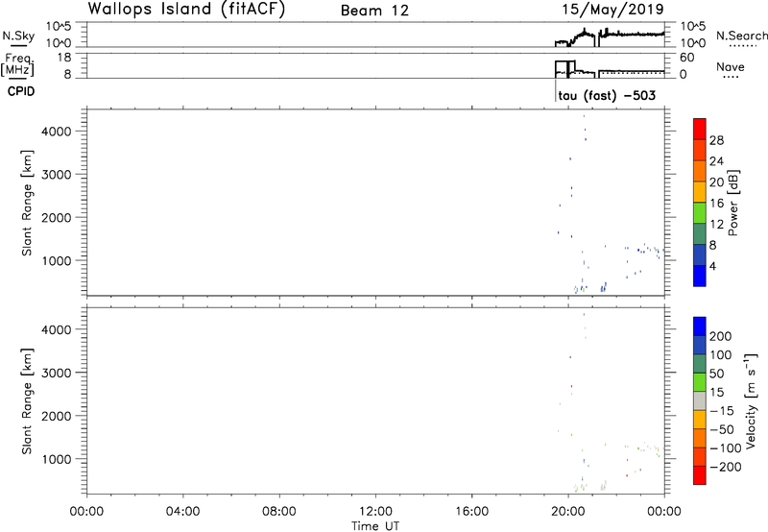Click the "Velocity [m s⁻¹]" colorbar title
Viewport: 768px width, 532px height.
(752, 401)
